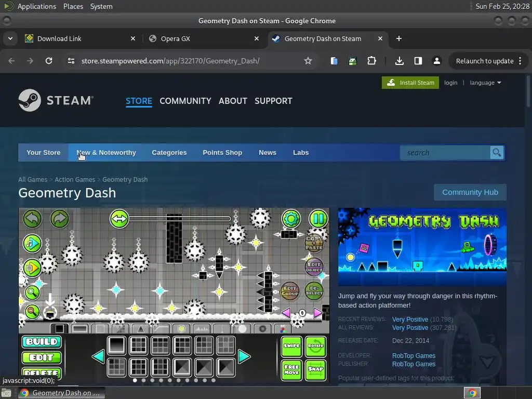Image resolution: width=532 pixels, height=399 pixels.
Task: Bookmark this page with the star icon
Action: [x=308, y=61]
